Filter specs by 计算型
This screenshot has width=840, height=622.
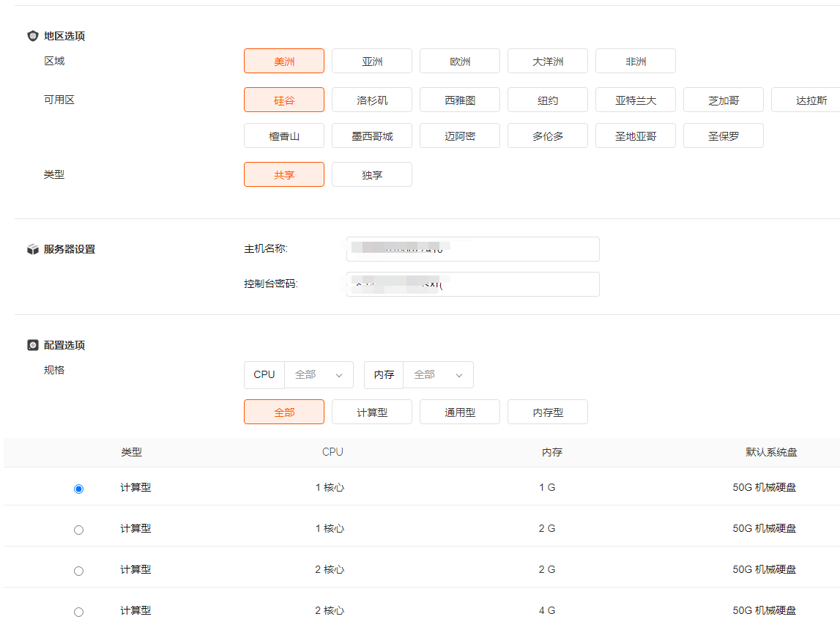[372, 412]
